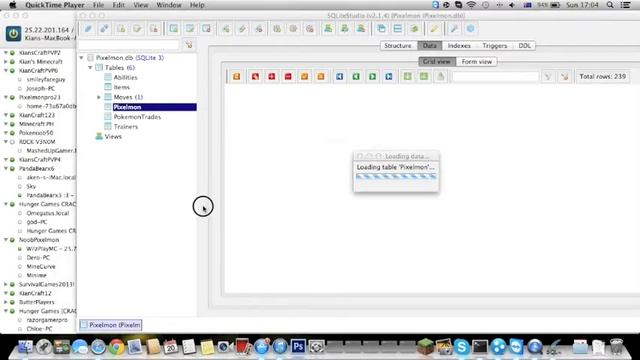This screenshot has height=360, width=640.
Task: Expand the SurvivalGames2013! network
Action: point(6,284)
